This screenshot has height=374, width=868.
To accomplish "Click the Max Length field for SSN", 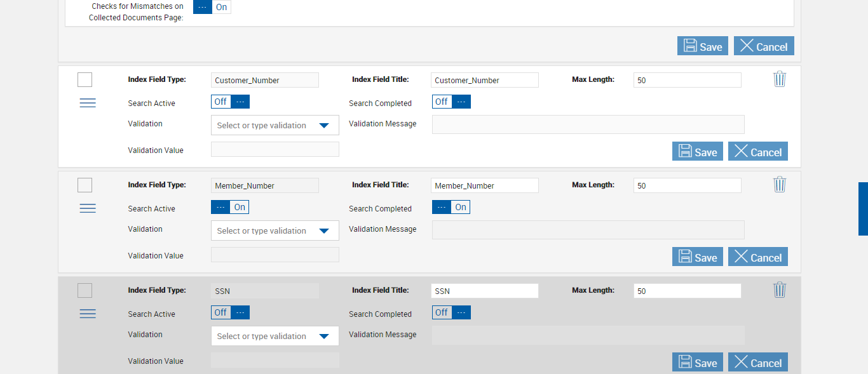I will (687, 291).
